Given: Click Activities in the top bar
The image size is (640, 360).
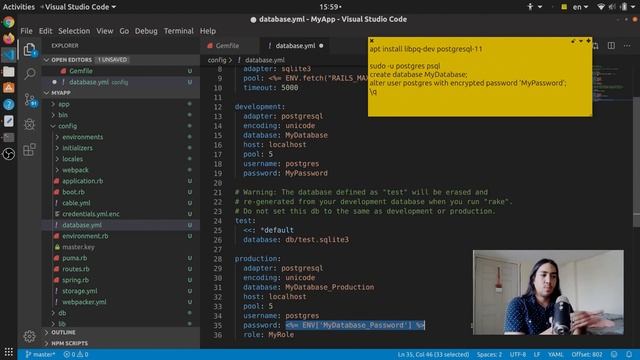Looking at the screenshot, I should coord(19,7).
